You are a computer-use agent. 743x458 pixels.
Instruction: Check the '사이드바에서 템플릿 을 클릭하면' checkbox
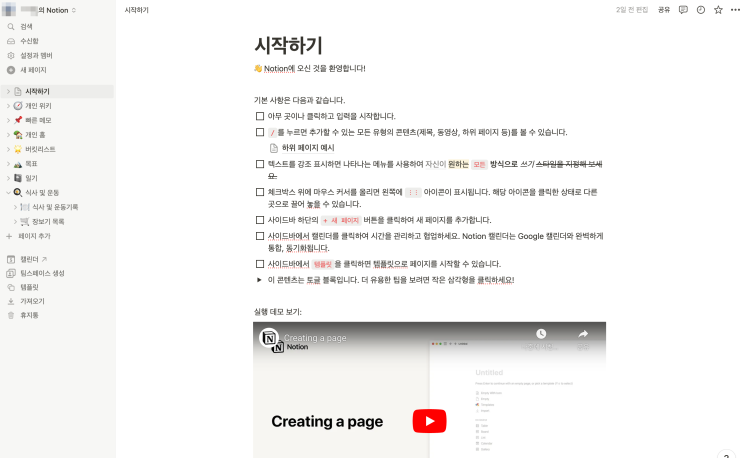point(260,264)
